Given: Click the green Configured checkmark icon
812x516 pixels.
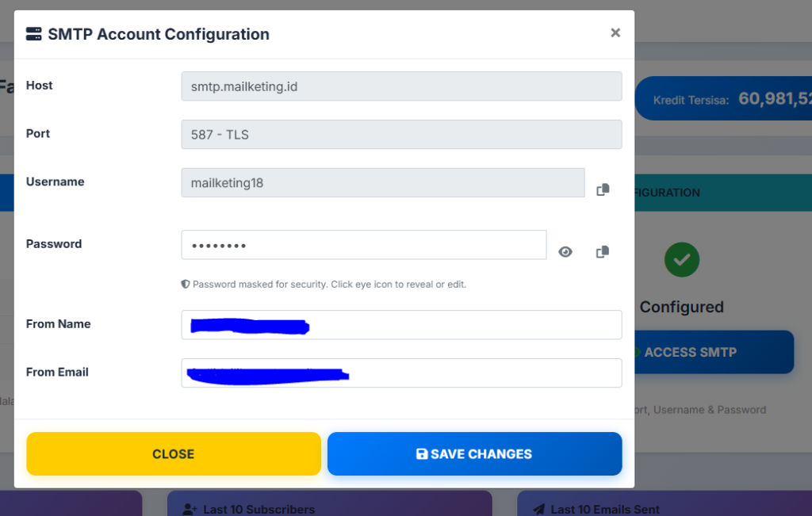Looking at the screenshot, I should pyautogui.click(x=681, y=259).
